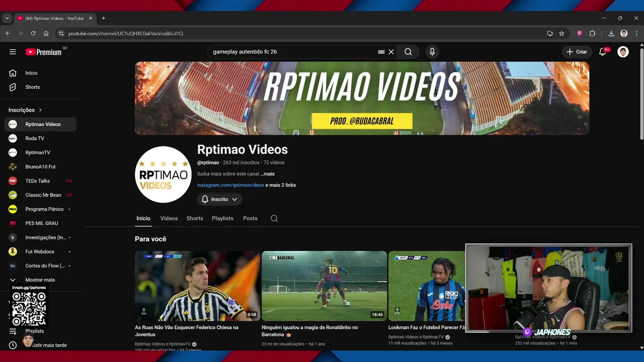This screenshot has width=644, height=362.
Task: Switch to the Shorts channel tab
Action: click(195, 218)
